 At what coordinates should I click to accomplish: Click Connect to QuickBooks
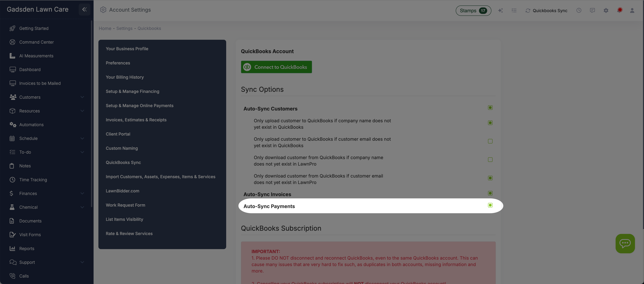276,67
